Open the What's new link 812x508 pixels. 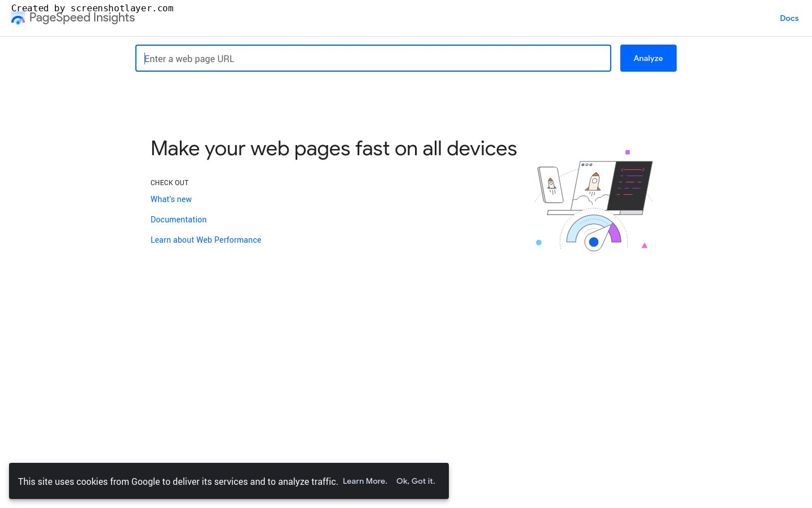pyautogui.click(x=171, y=199)
